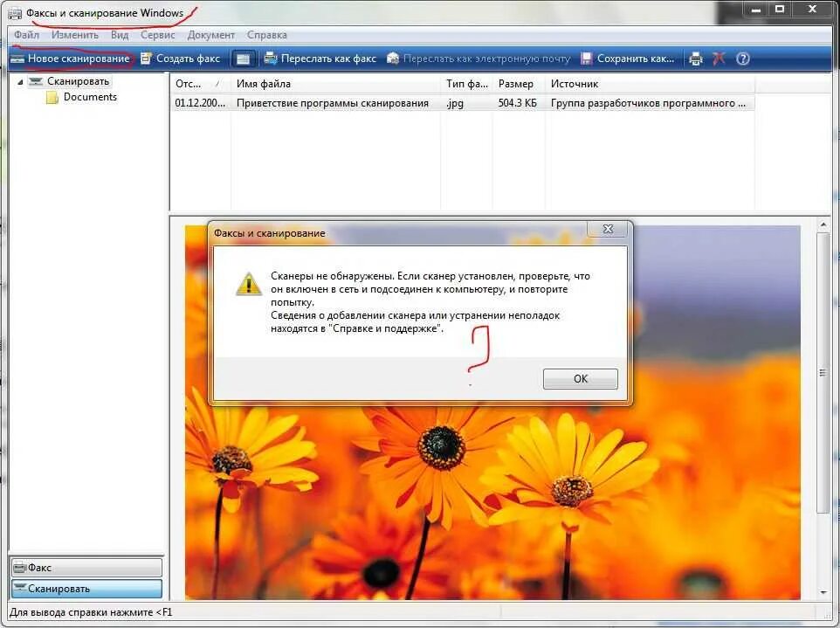Toggle the preview pane icon
840x628 pixels.
point(243,59)
